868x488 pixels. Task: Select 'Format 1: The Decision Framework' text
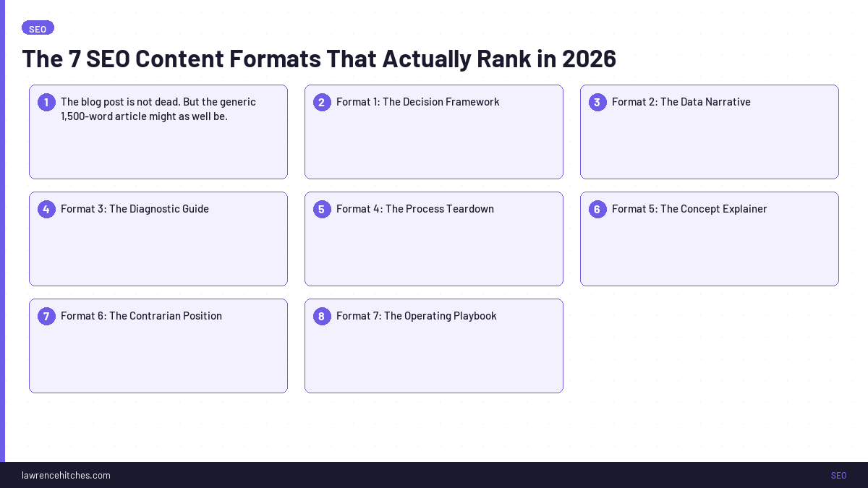(x=418, y=102)
